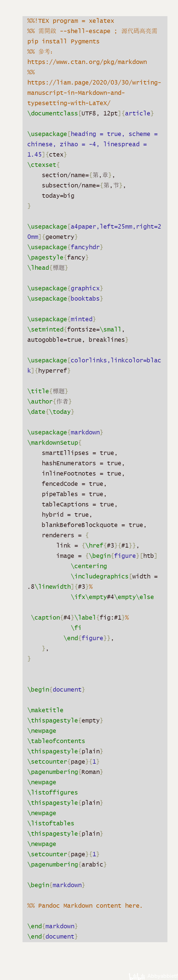Click the \usepackage{markdown} line

coord(65,432)
